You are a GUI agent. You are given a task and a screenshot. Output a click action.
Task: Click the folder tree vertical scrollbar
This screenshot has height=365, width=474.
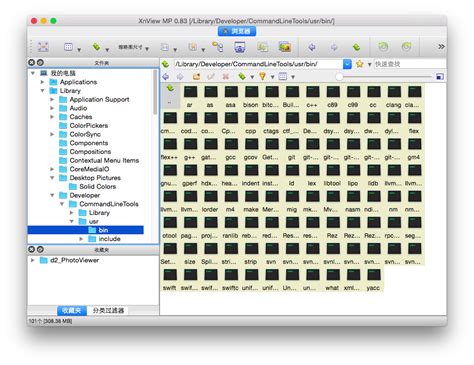[x=155, y=92]
